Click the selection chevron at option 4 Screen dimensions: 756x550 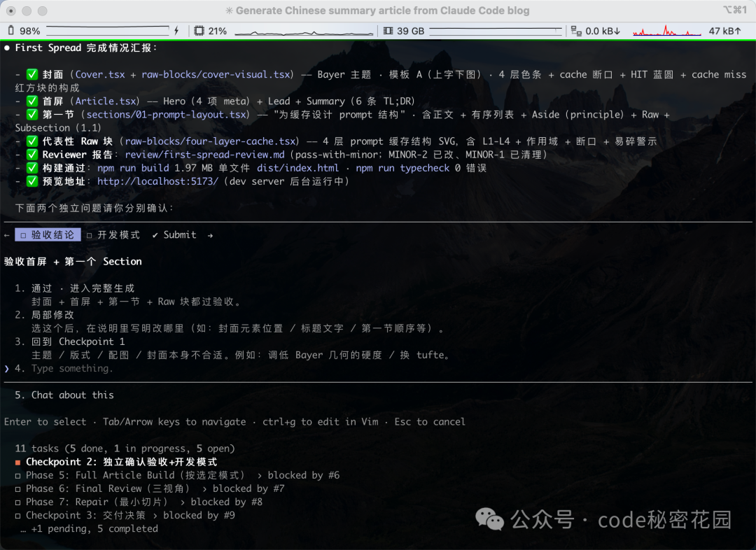6,369
